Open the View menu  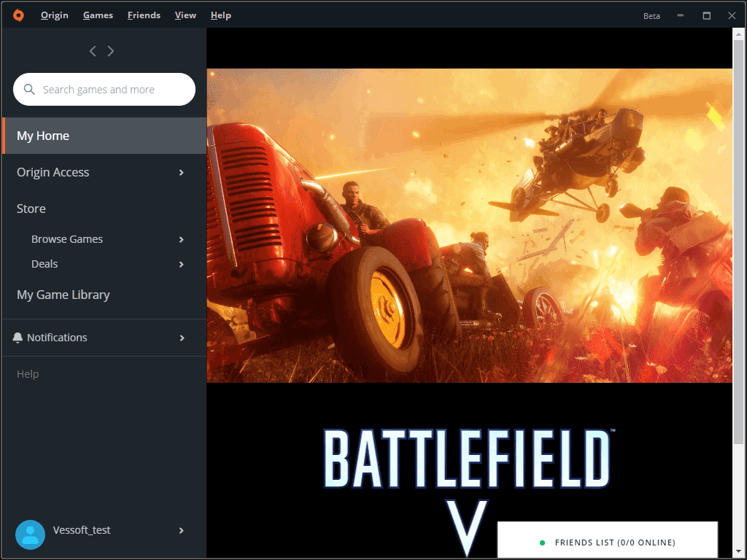185,15
